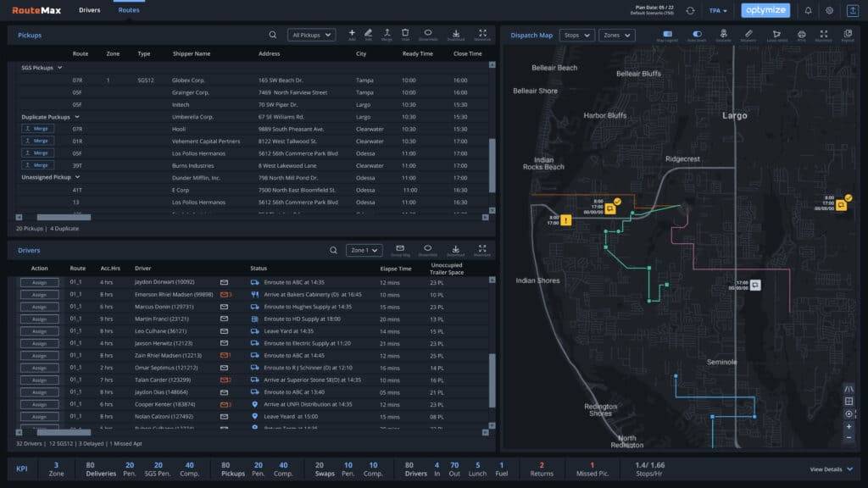The height and width of the screenshot is (488, 868).
Task: Zoom in on the map with plus
Action: pos(849,427)
